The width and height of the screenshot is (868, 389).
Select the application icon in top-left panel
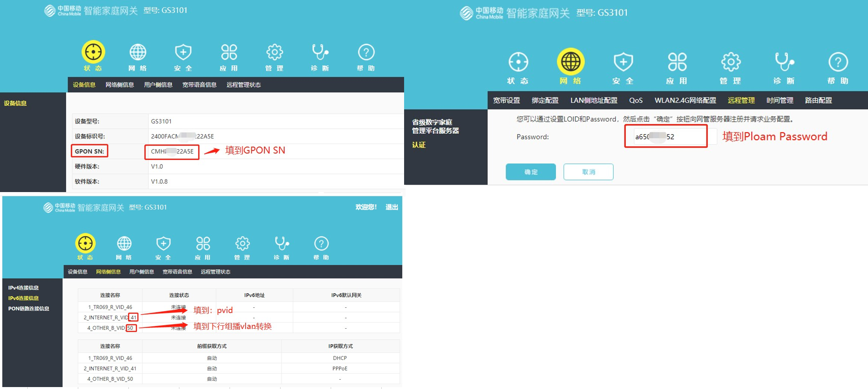pyautogui.click(x=229, y=52)
